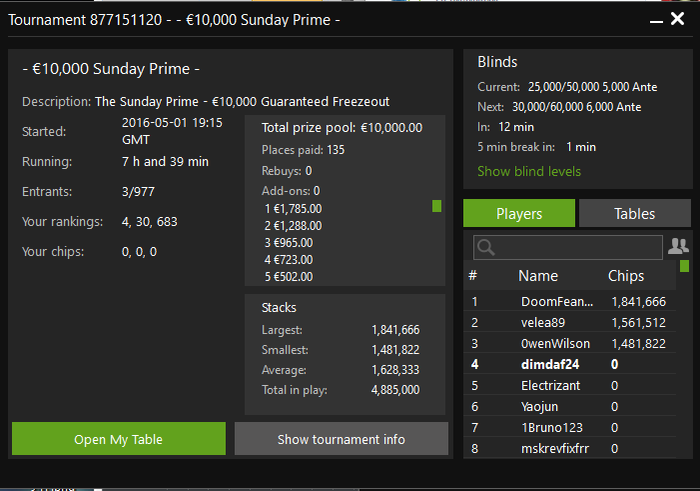This screenshot has height=491, width=700.
Task: Close the Sunday Prime tournament window
Action: coord(678,19)
